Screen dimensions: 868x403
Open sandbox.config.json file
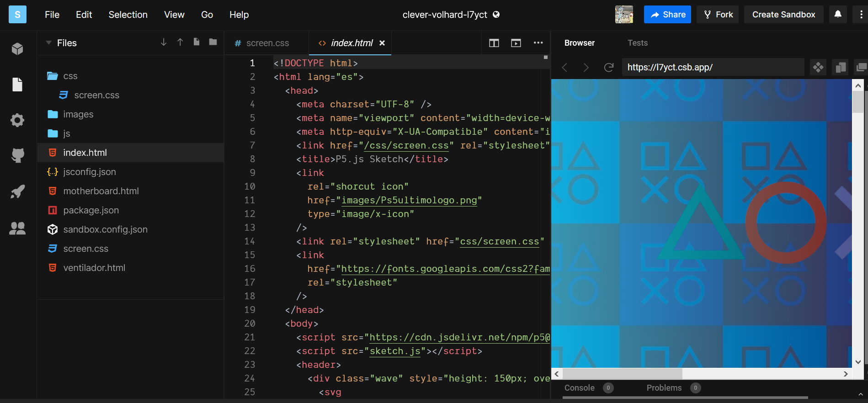105,229
